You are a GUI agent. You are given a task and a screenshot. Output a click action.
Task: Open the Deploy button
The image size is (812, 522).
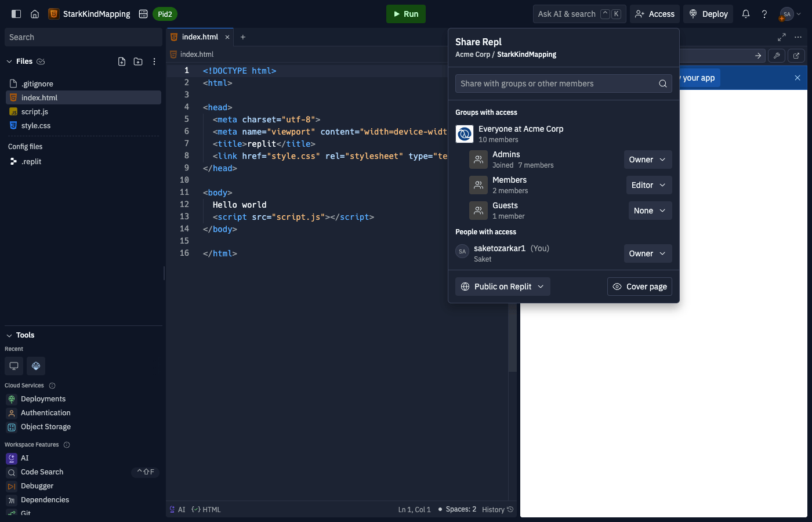point(708,14)
